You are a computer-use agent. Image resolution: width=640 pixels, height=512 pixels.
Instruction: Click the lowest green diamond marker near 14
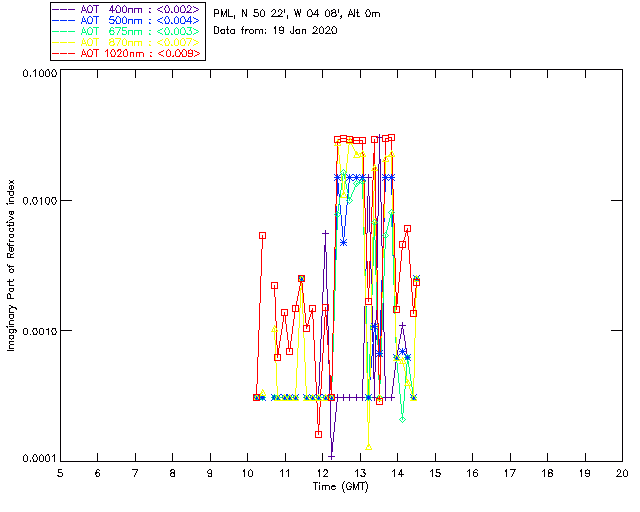pyautogui.click(x=402, y=419)
